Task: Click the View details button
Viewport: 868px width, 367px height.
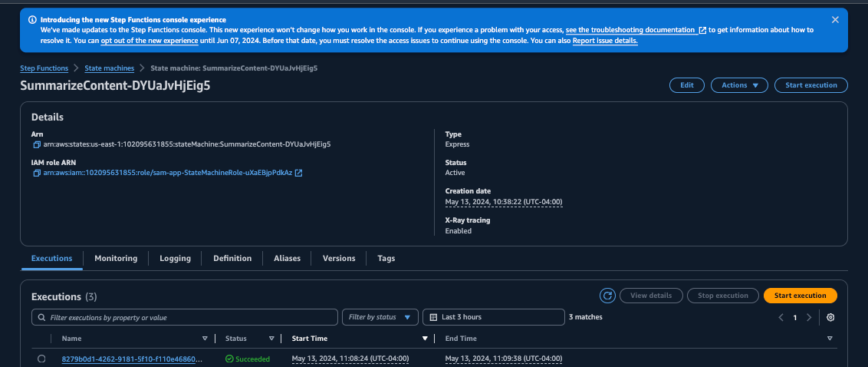Action: point(651,296)
